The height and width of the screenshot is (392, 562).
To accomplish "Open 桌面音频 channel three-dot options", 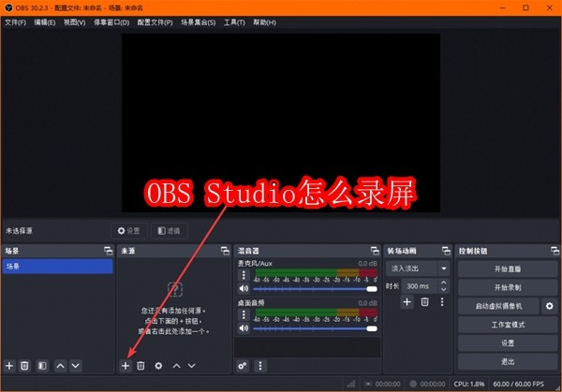I will pyautogui.click(x=244, y=314).
